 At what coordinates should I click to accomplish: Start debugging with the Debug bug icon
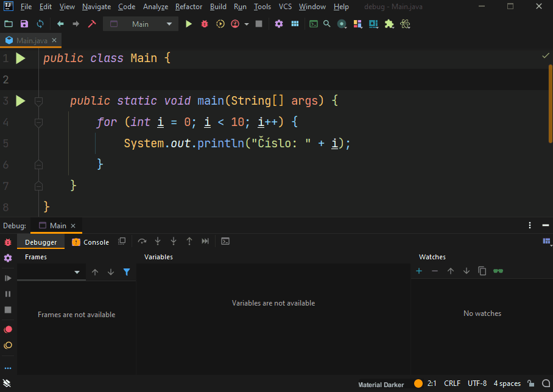pos(204,24)
